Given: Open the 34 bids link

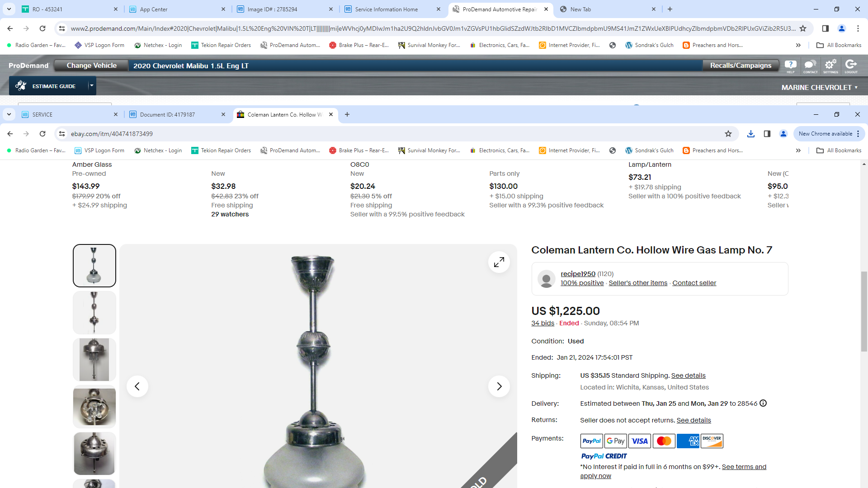Looking at the screenshot, I should pos(542,323).
